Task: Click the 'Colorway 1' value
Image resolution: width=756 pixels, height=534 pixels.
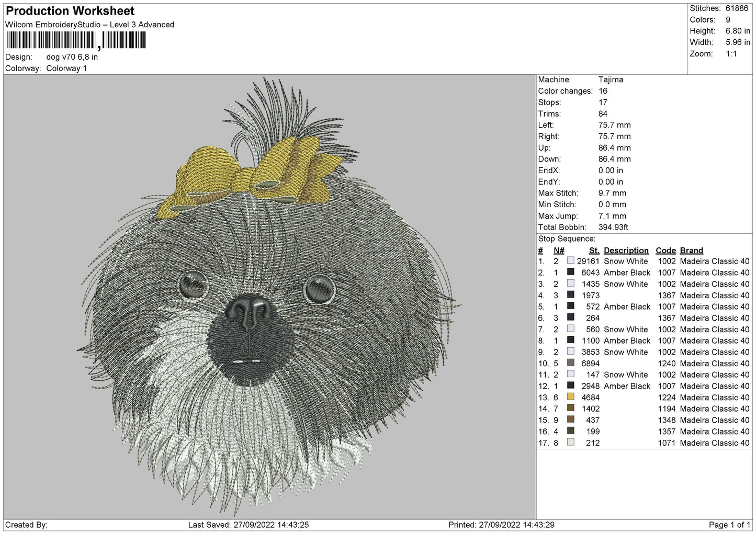Action: [x=66, y=69]
